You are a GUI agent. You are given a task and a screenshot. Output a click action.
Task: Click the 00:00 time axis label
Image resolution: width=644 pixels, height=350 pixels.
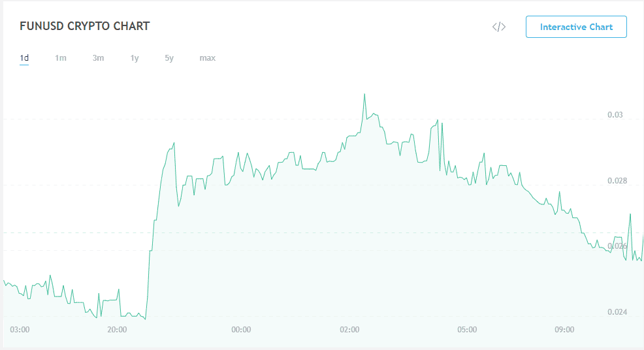click(241, 330)
